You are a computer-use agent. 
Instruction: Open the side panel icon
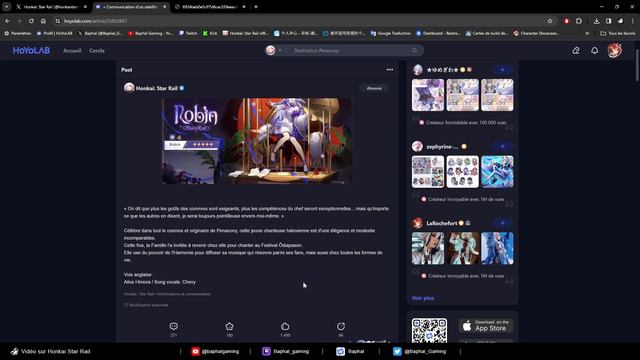pos(609,21)
